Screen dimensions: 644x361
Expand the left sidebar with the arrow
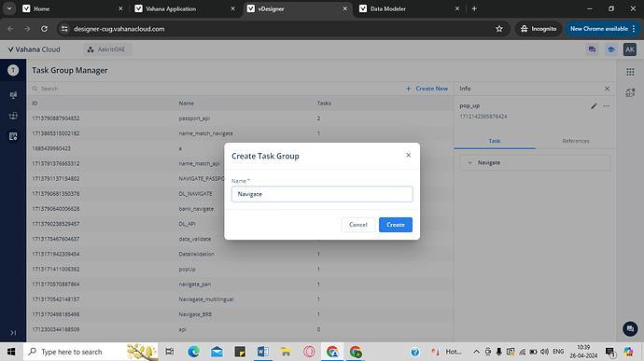click(13, 333)
